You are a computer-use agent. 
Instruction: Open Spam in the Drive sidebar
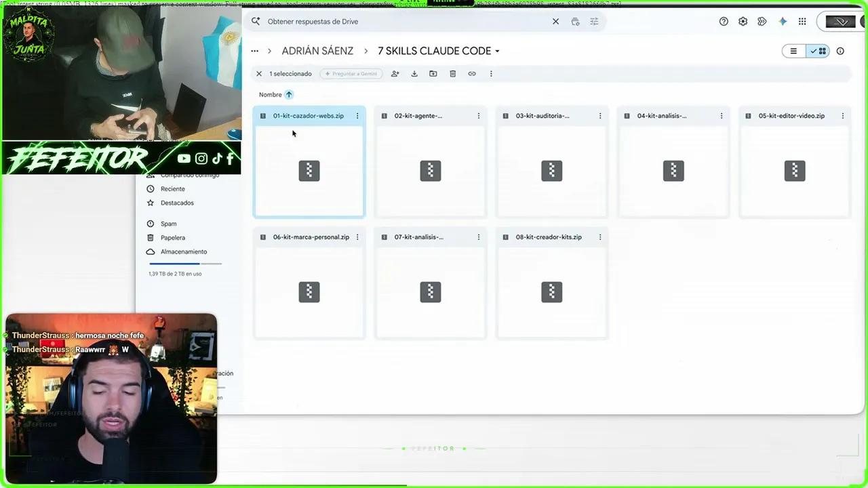coord(168,224)
